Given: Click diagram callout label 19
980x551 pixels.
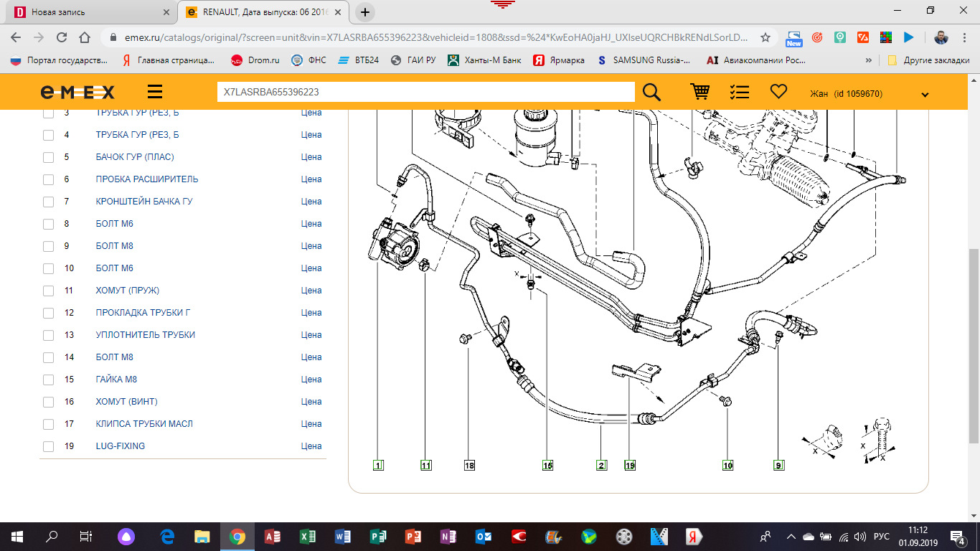Looking at the screenshot, I should tap(630, 465).
